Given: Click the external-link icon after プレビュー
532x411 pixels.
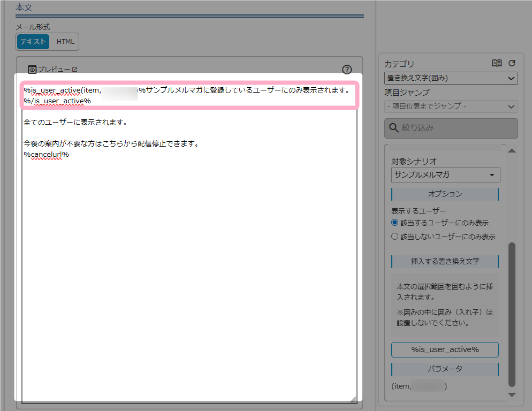Looking at the screenshot, I should (x=75, y=70).
